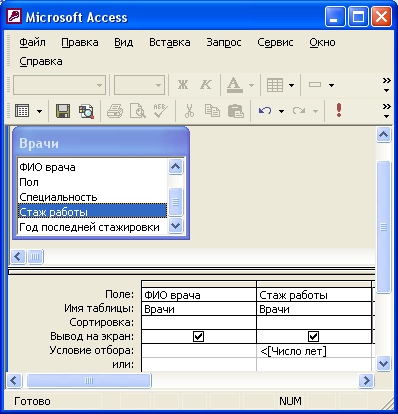Viewport: 398px width, 414px height.
Task: Uncheck Show box for ФИО врача column
Action: coord(198,337)
